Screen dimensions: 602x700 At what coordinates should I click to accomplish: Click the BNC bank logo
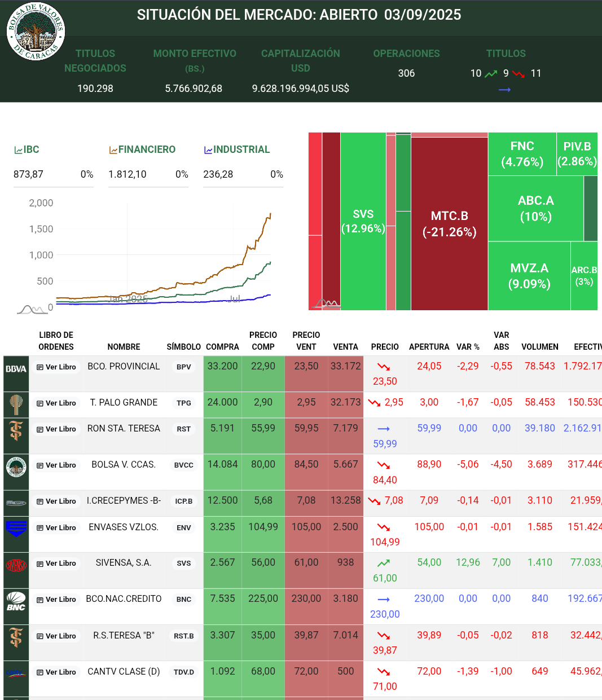coord(16,601)
